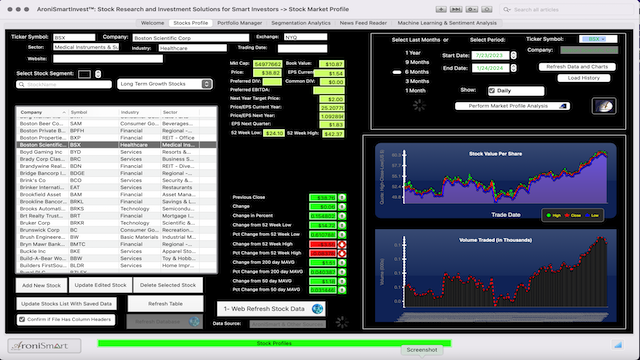Viewport: 640px width, 360px height.
Task: Click the indicator icon beside Pct Change from 52 Week Low
Action: tap(342, 235)
